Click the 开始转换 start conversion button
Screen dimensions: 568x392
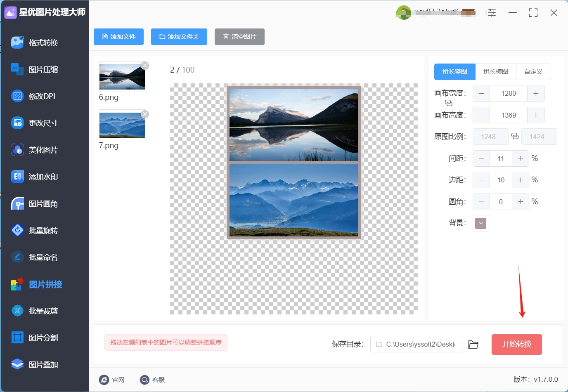(x=516, y=345)
